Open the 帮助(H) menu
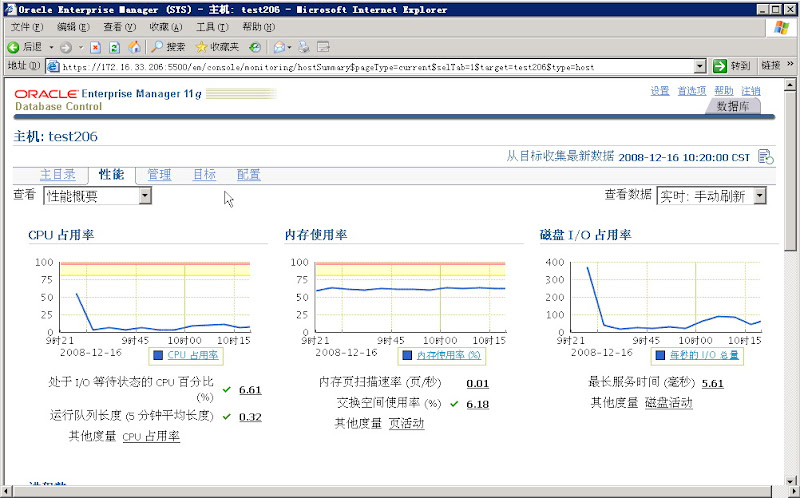This screenshot has width=800, height=498. 258,27
